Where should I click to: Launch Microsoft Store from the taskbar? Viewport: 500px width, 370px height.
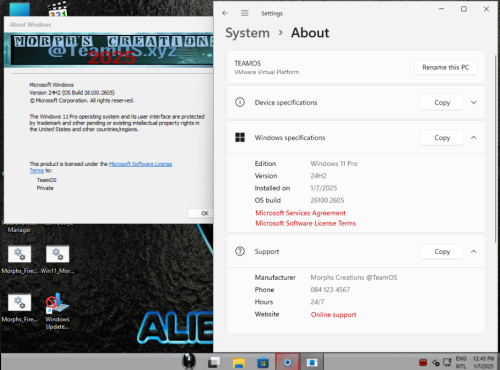tap(263, 362)
